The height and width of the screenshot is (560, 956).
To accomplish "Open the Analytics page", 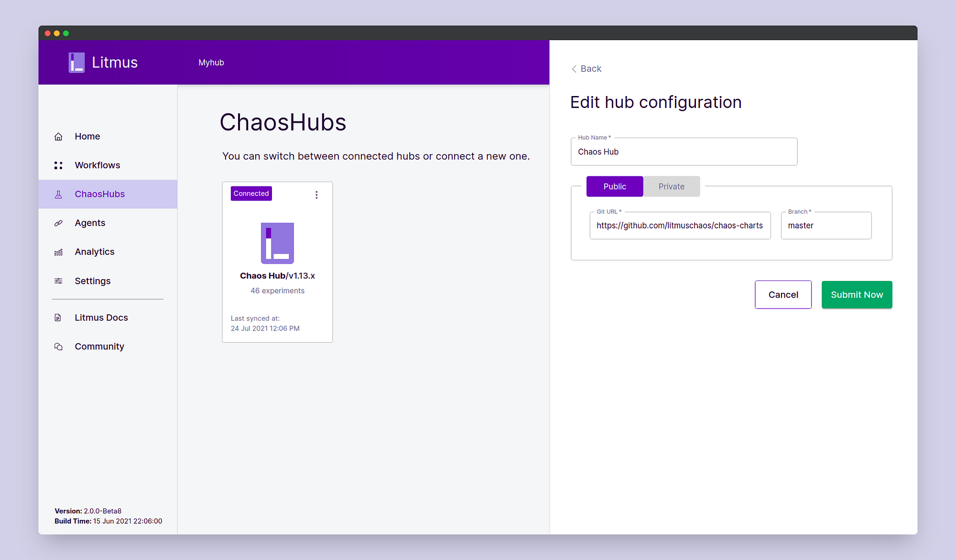I will point(108,252).
